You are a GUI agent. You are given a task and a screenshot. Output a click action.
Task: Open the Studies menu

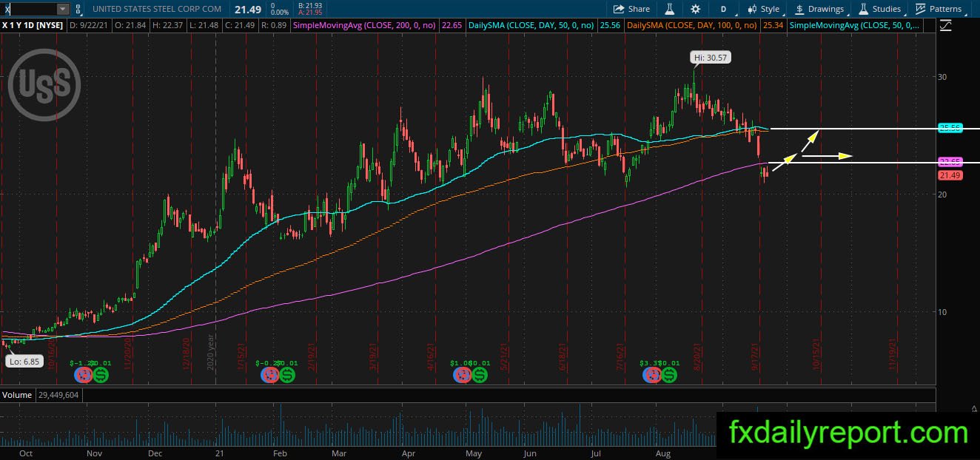[880, 9]
